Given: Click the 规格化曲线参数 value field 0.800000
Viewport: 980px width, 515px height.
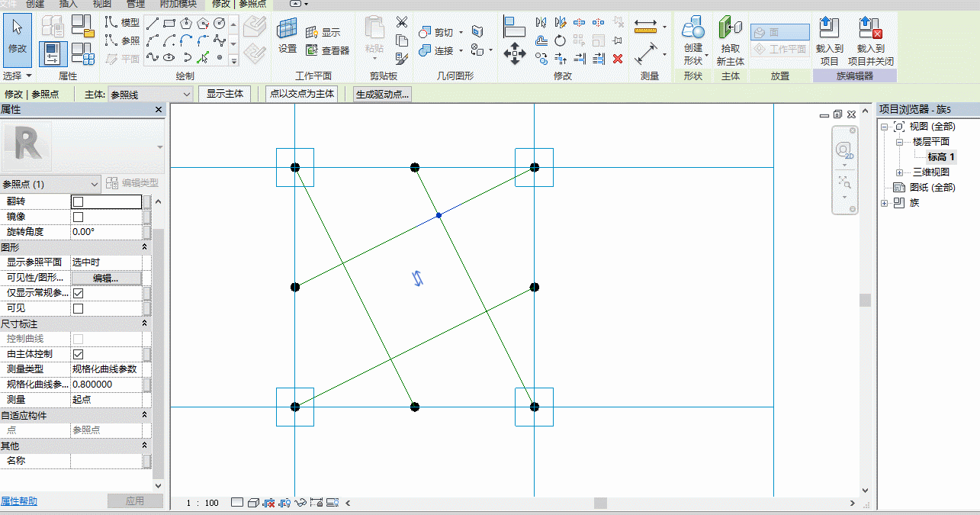Looking at the screenshot, I should coord(105,385).
